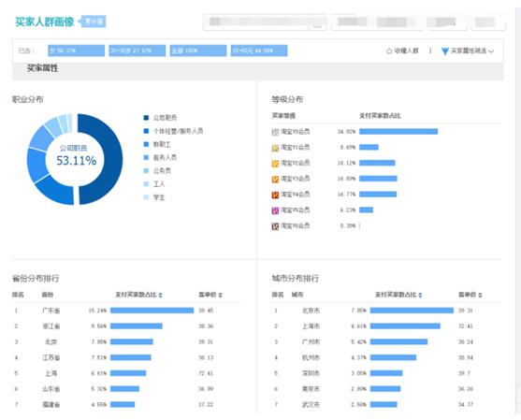Click the blue funnel filter icon

[x=445, y=51]
